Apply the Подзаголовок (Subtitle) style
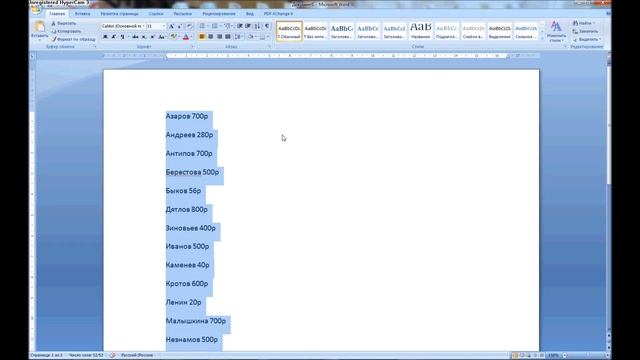Image resolution: width=640 pixels, height=360 pixels. [x=447, y=31]
